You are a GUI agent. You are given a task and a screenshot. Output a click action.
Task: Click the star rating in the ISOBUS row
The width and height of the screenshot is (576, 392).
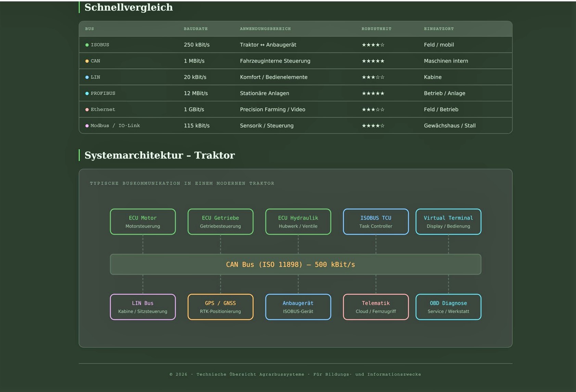(373, 45)
